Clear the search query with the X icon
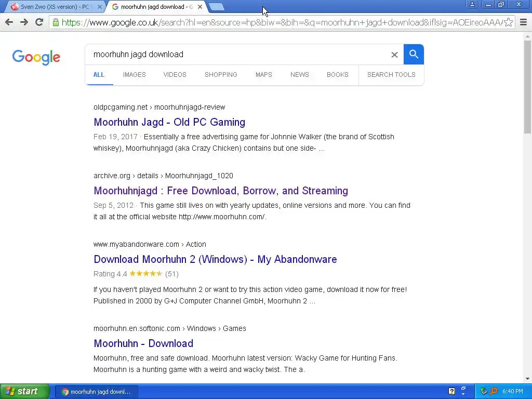This screenshot has height=399, width=532. (x=394, y=55)
